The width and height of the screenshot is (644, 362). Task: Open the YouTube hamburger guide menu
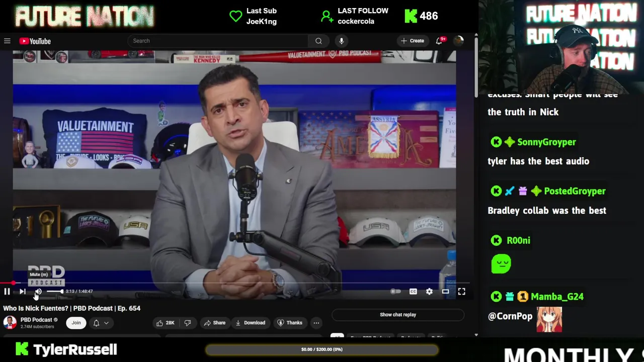point(7,41)
